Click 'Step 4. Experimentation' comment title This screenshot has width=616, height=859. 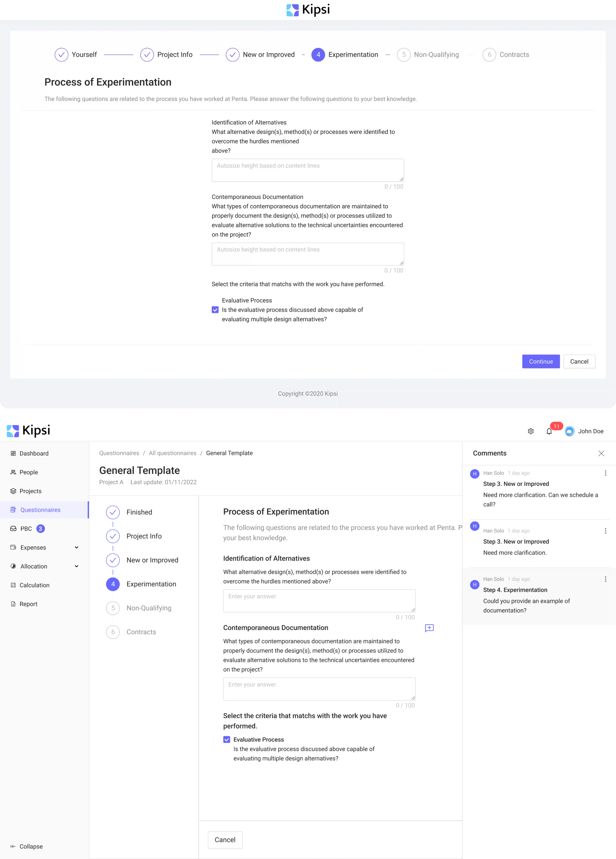[515, 590]
